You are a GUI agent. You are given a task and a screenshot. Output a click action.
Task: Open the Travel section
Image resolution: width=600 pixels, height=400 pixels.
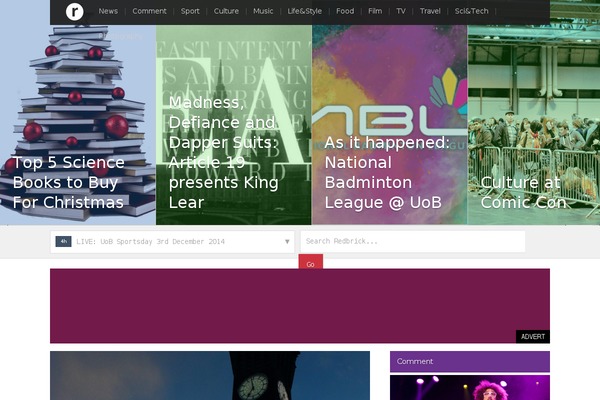click(x=430, y=11)
